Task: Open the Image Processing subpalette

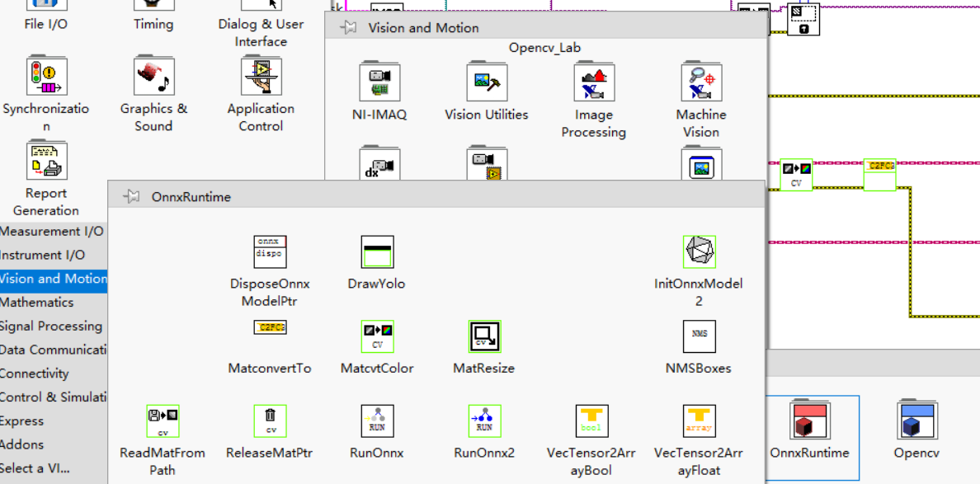Action: click(594, 81)
